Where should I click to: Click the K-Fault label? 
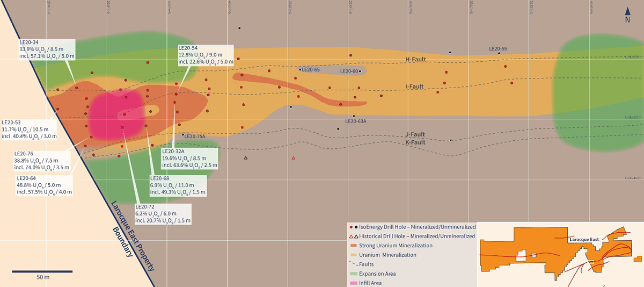[x=415, y=142]
